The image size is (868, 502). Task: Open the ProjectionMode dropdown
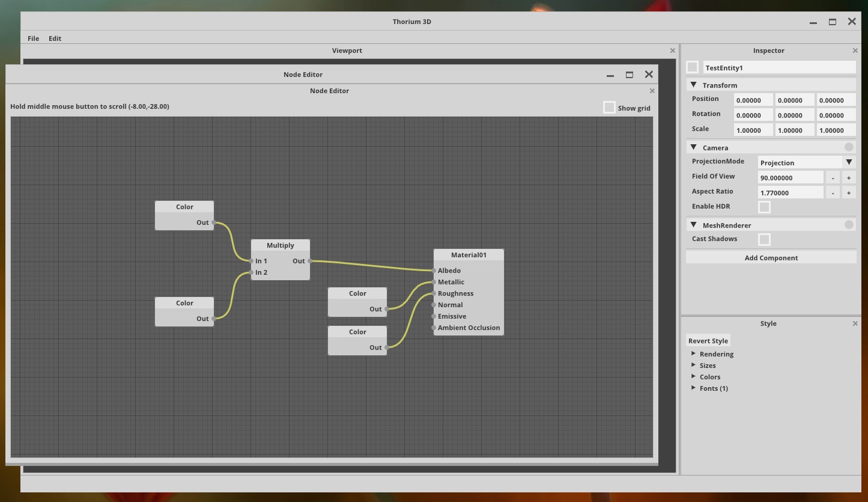click(x=848, y=162)
